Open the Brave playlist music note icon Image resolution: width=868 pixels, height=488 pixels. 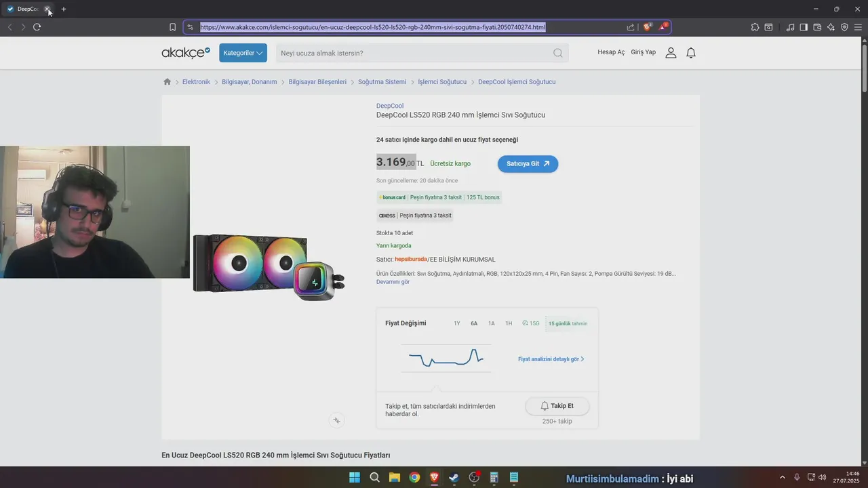[790, 27]
